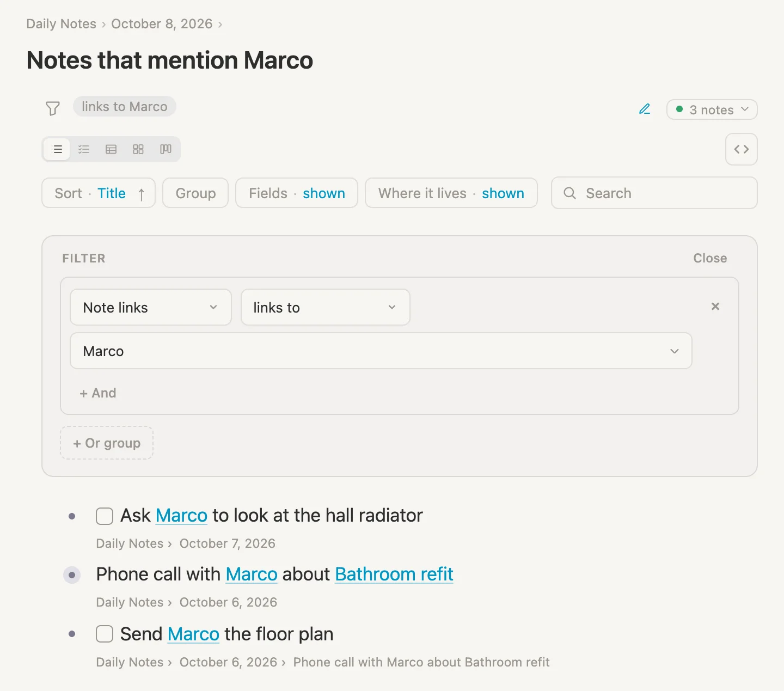Open 'Daily Notes' breadcrumb under Ask Marco note
The width and height of the screenshot is (784, 691).
pos(130,543)
